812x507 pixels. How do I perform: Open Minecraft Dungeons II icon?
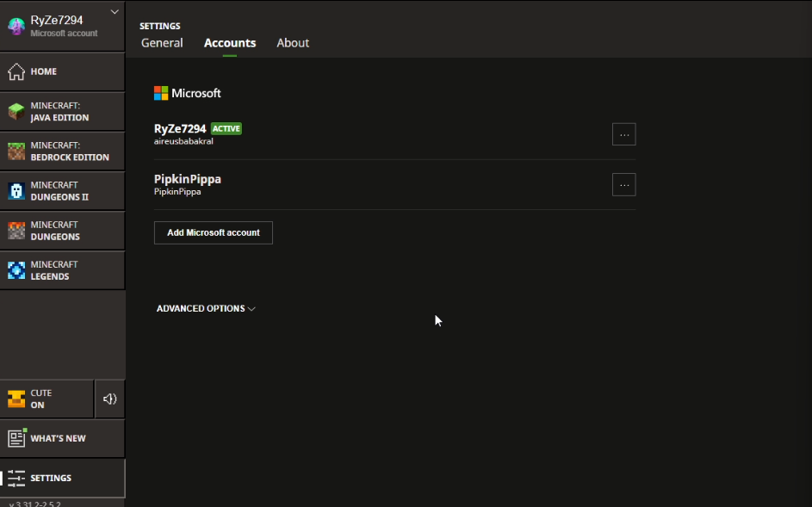16,191
